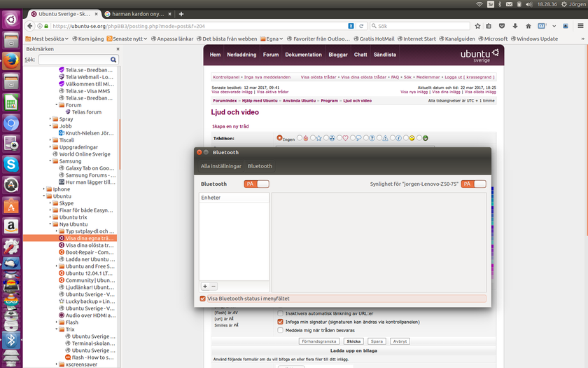
Task: Select the star thread icon radio button
Action: pyautogui.click(x=312, y=138)
